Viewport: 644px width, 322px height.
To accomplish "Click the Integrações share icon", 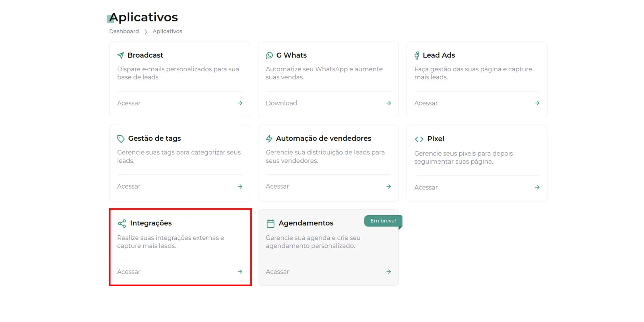I will [x=122, y=223].
